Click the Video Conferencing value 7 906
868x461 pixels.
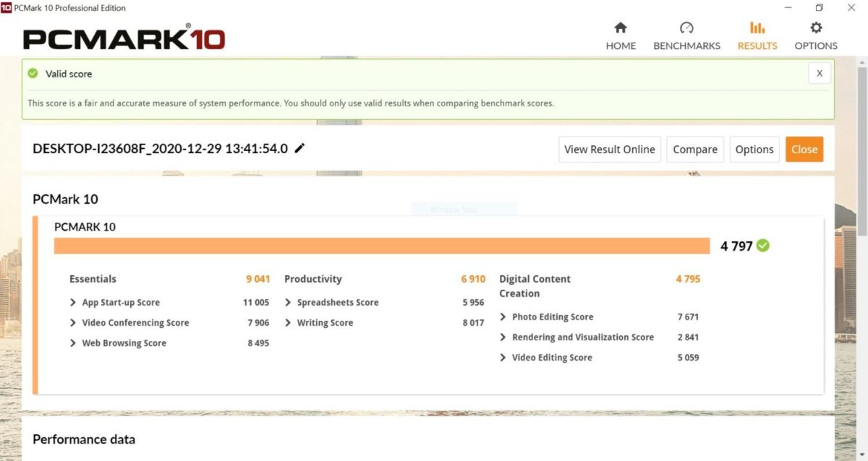[258, 323]
